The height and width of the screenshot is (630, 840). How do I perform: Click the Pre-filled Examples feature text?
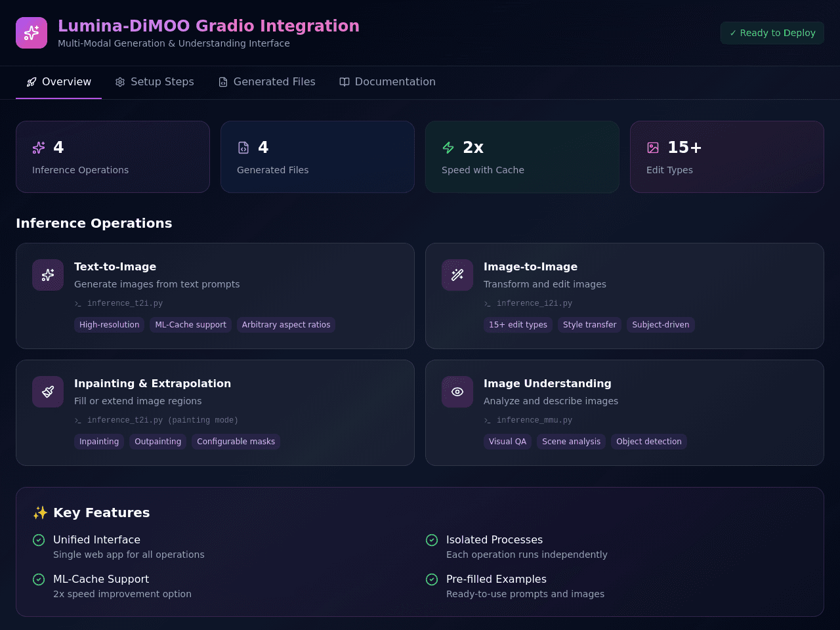[496, 579]
